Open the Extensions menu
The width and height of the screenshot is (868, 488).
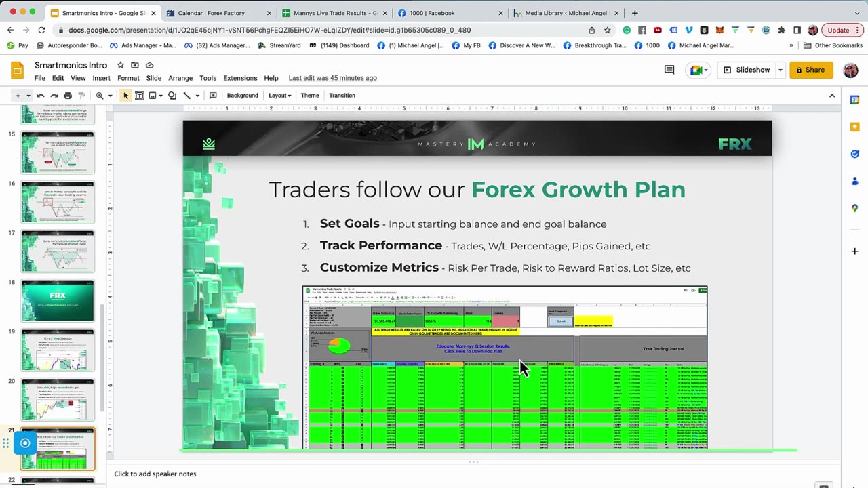coord(240,78)
